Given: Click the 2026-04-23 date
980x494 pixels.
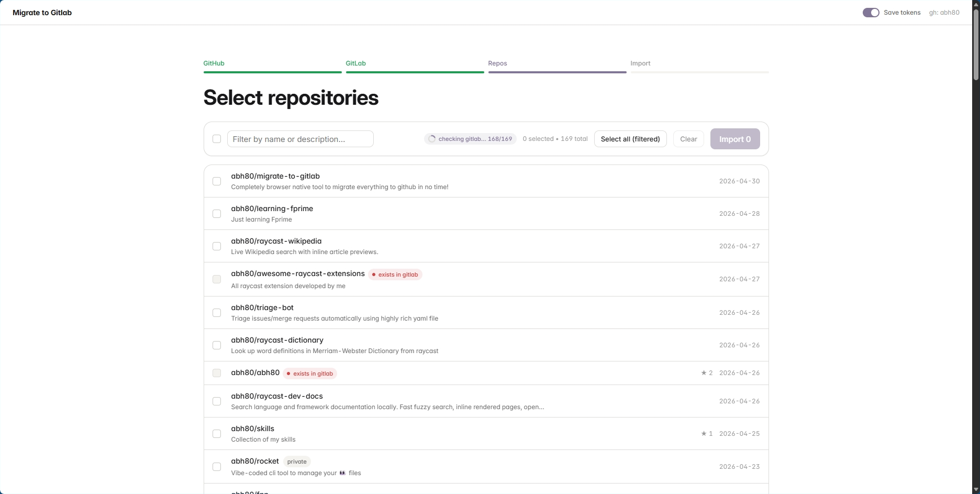Looking at the screenshot, I should point(739,467).
